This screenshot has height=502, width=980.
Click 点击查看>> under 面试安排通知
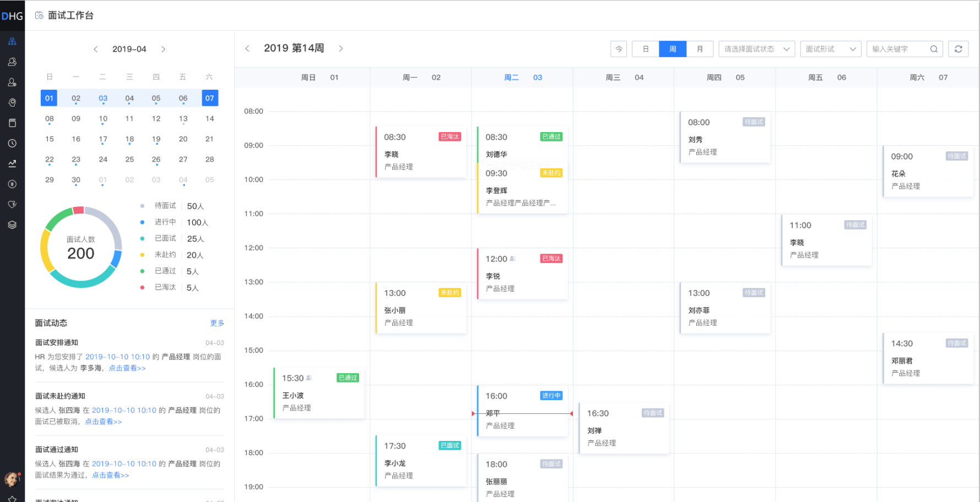(x=127, y=368)
